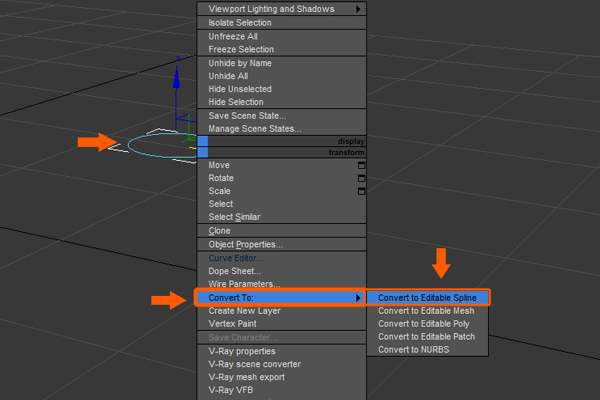Open the Convert To submenu
The height and width of the screenshot is (400, 600).
(282, 298)
